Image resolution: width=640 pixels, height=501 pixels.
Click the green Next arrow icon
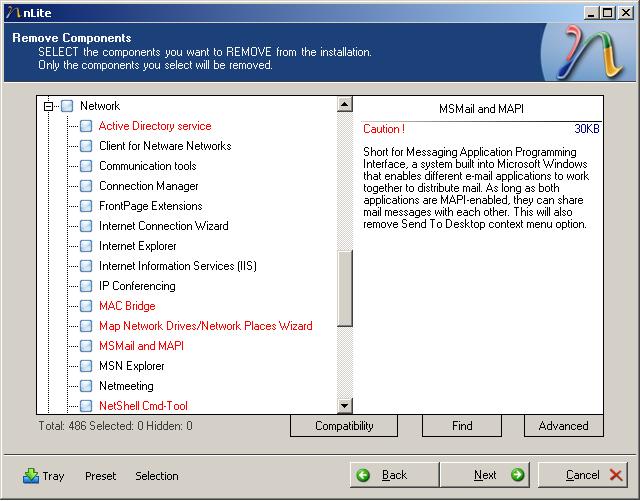tap(517, 475)
